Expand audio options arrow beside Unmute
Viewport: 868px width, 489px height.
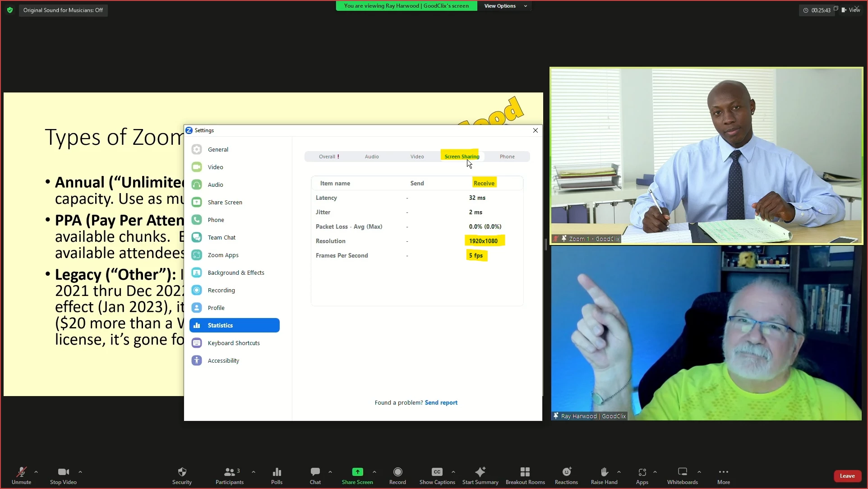pos(36,472)
